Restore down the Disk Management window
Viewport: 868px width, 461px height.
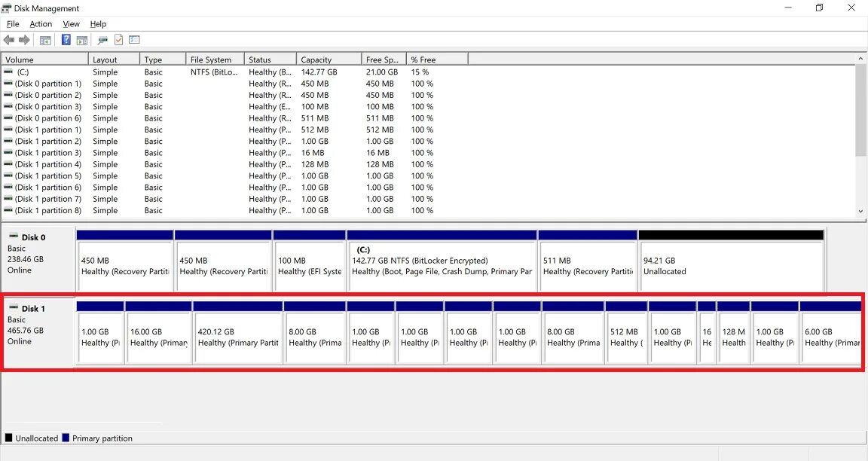pos(819,8)
